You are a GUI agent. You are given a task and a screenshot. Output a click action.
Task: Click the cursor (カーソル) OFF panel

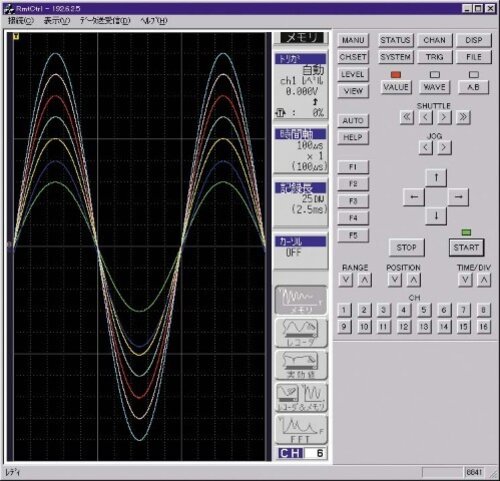click(x=301, y=252)
